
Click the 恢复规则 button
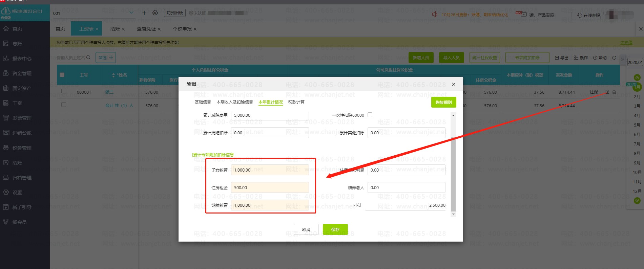coord(443,102)
